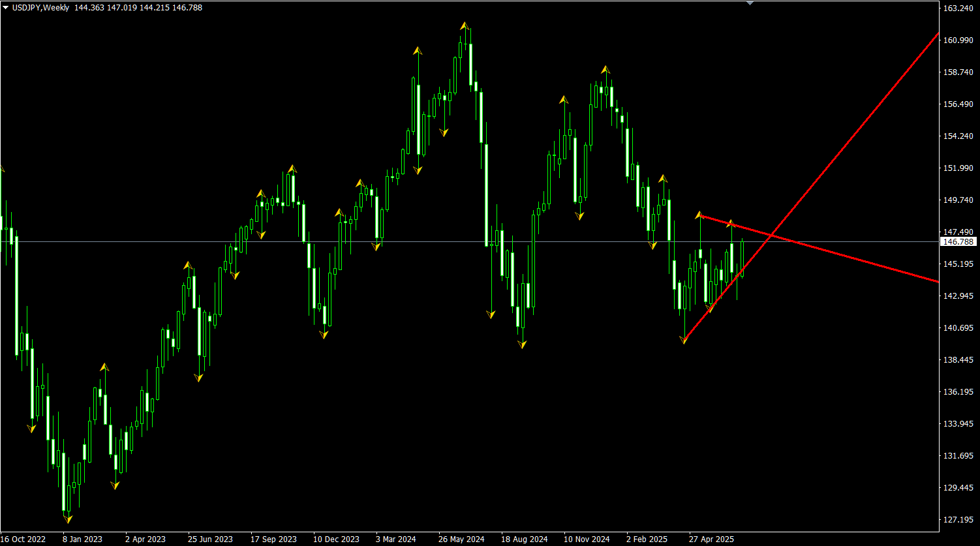Click the 131.695 price scale label
Screen dimensions: 980x546
pyautogui.click(x=958, y=455)
